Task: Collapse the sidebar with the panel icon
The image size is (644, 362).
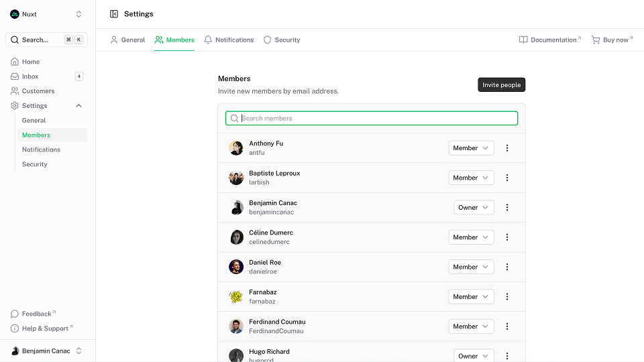Action: coord(114,14)
